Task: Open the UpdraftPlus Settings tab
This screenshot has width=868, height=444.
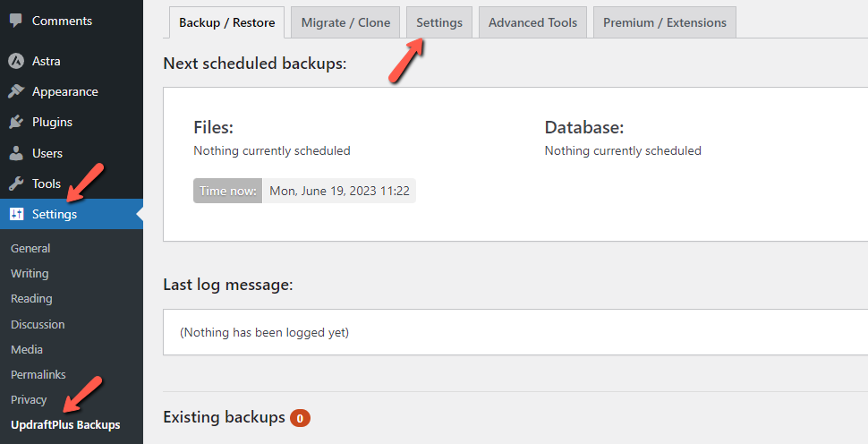Action: coord(439,22)
